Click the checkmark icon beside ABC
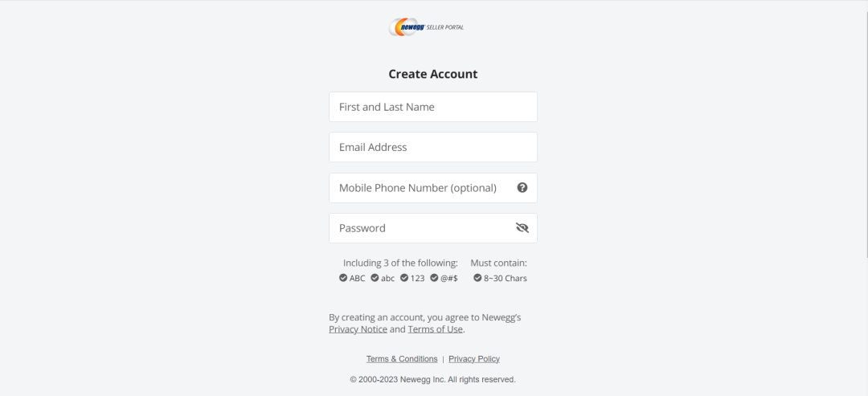 [344, 278]
